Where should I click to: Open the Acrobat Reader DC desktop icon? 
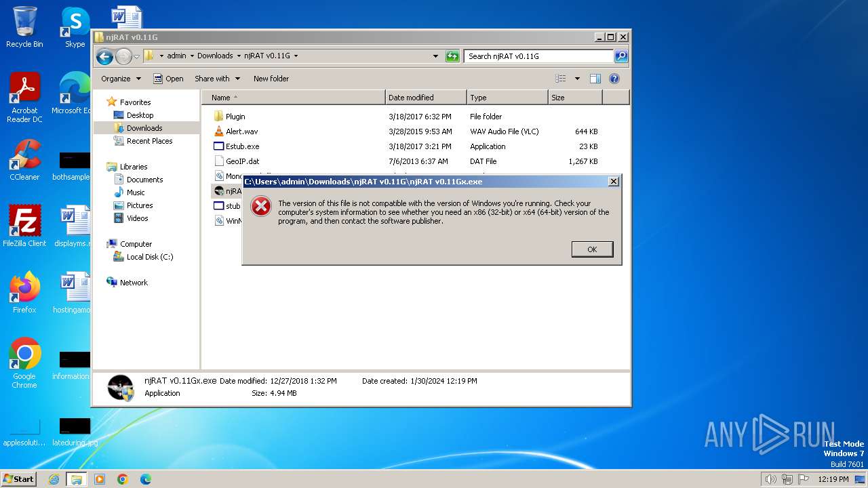point(24,98)
